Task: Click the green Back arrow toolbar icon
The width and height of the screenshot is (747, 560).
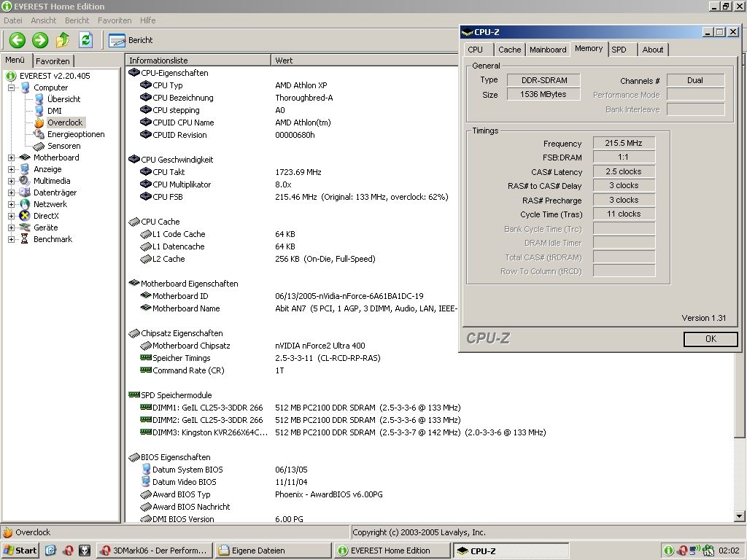Action: (18, 40)
